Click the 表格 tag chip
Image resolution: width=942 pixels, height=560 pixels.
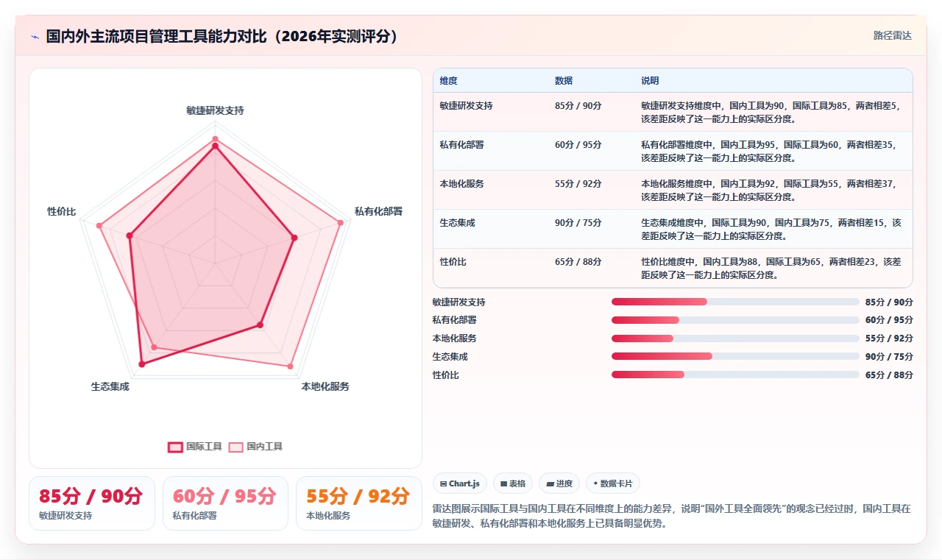tap(513, 483)
